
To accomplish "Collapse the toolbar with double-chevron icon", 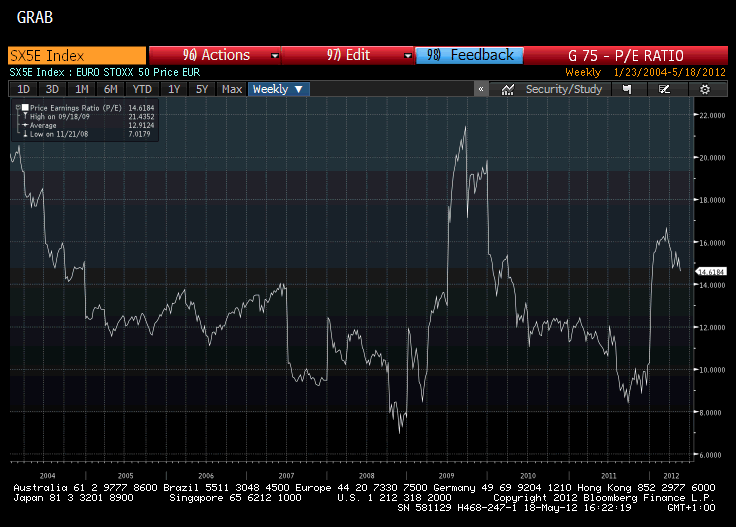I will tap(481, 89).
